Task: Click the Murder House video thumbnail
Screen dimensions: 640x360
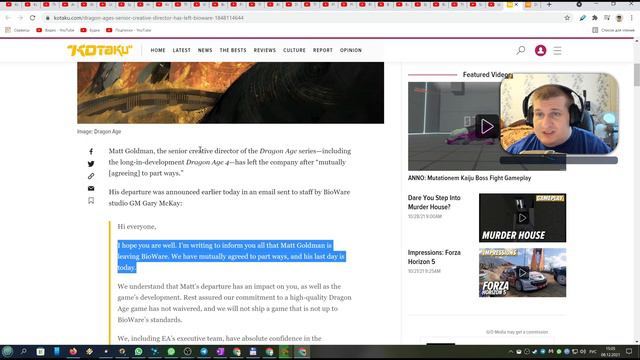Action: point(522,218)
